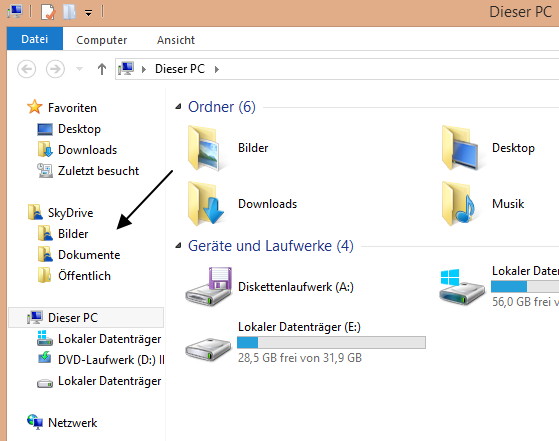Select the Downloads folder in the main pane
Viewport: 559px width, 441px height.
coord(207,204)
